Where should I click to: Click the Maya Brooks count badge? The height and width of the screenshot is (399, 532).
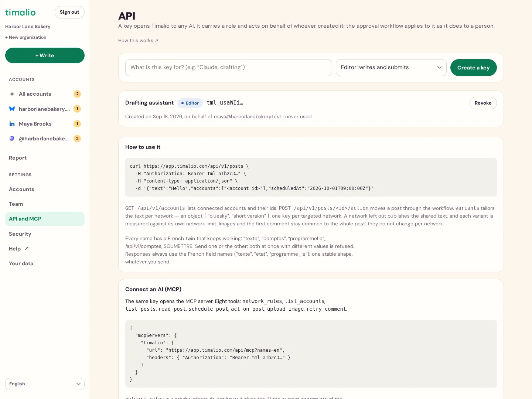(77, 124)
